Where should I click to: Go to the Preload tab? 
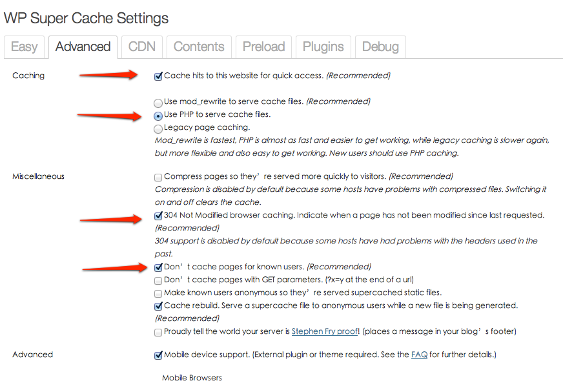[x=263, y=46]
